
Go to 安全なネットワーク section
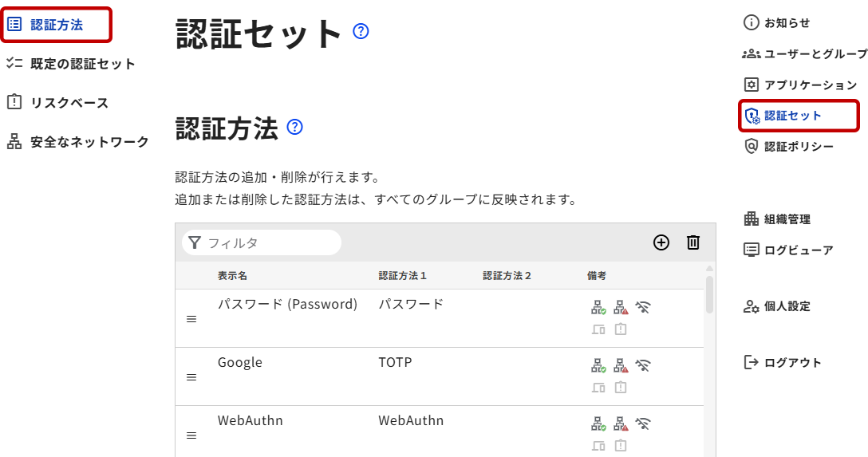(x=89, y=142)
